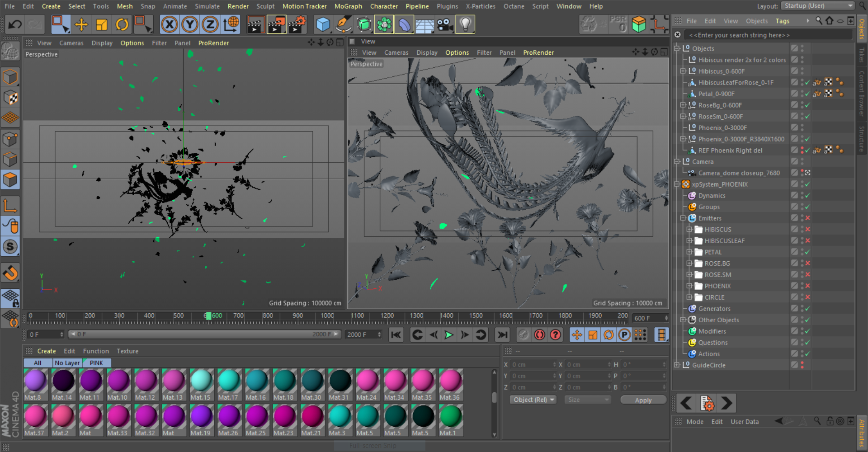Click the User Data menu

(x=745, y=422)
